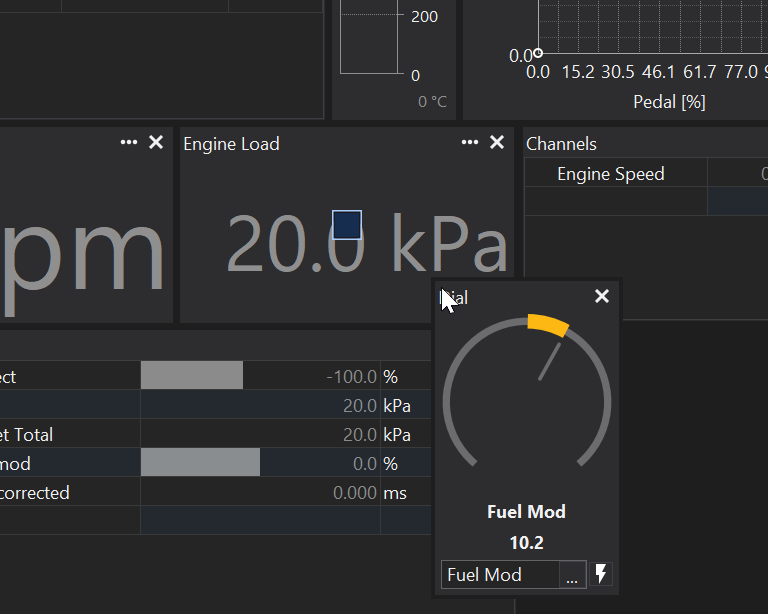Select the blue square in Engine Load

point(346,225)
